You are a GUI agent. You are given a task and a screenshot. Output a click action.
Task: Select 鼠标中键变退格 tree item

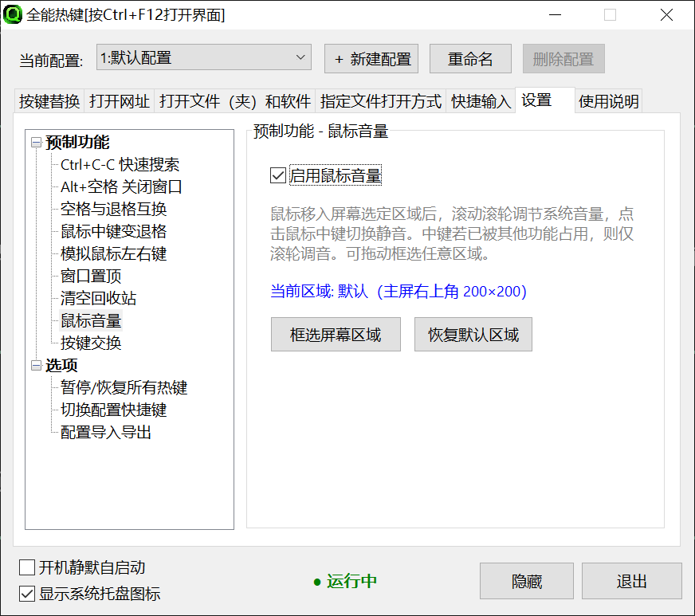pos(113,231)
